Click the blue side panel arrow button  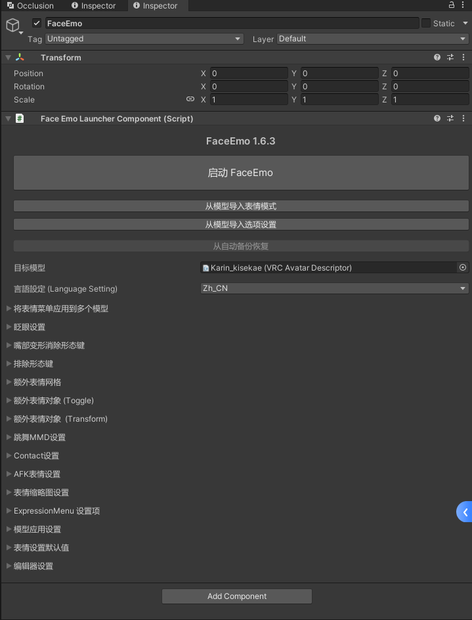[x=464, y=512]
